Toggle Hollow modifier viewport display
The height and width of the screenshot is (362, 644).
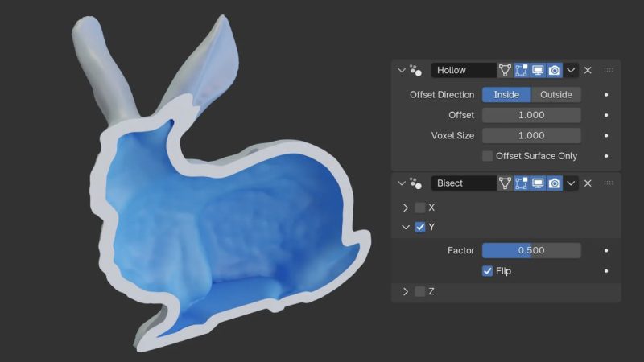[x=538, y=71]
